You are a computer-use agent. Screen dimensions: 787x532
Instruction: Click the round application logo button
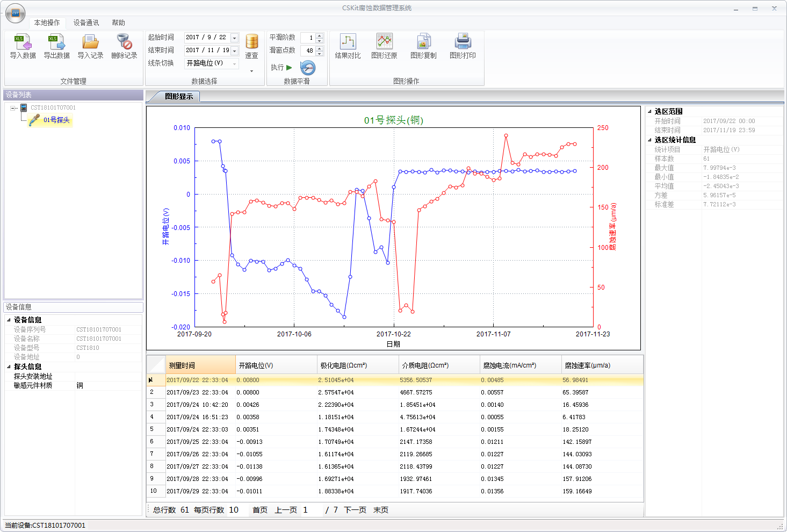(x=15, y=13)
